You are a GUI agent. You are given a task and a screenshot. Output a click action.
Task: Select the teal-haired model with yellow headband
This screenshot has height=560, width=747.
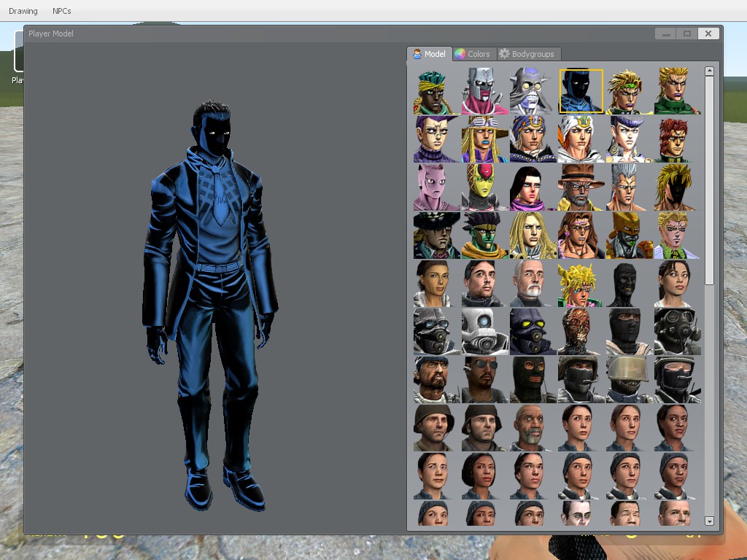(x=437, y=91)
